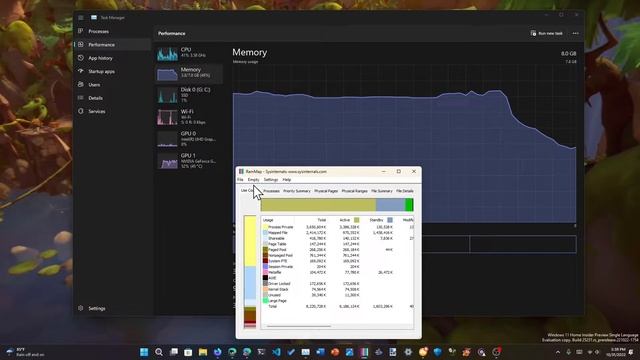Open Visual Studio Code from taskbar
Viewport: 640px width, 360px height.
pos(276,352)
